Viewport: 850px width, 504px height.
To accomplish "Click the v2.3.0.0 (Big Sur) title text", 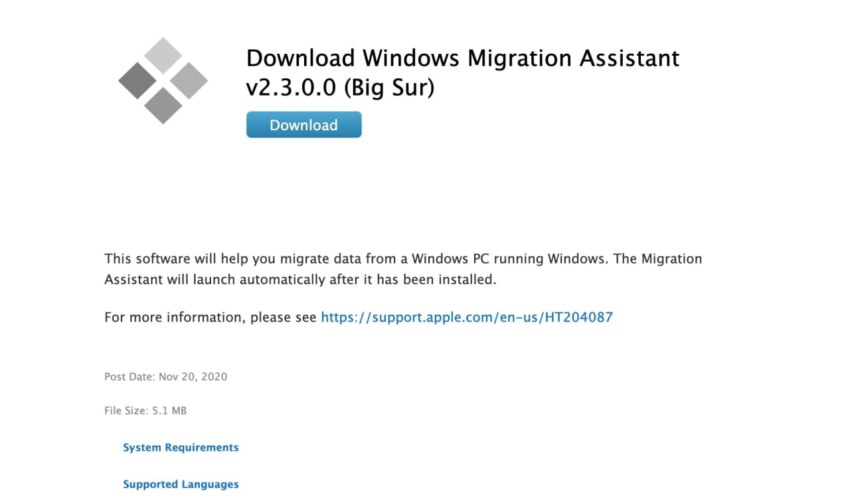I will 339,86.
